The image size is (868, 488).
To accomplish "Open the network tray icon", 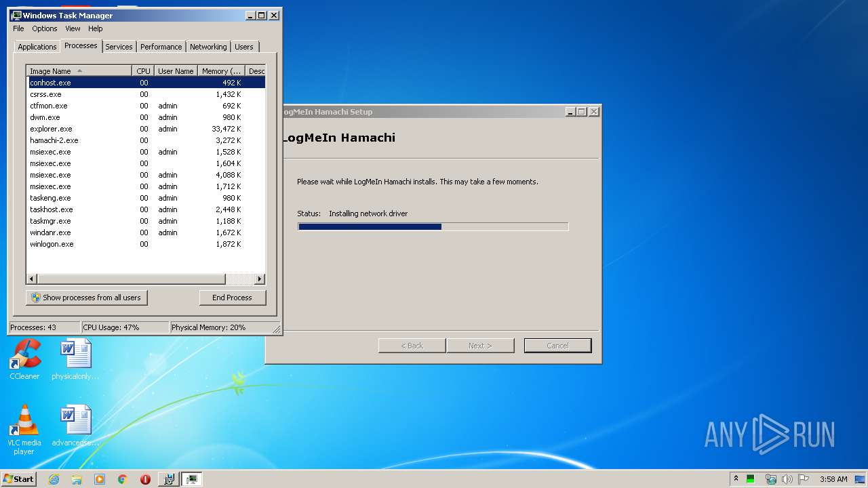I will coord(770,479).
